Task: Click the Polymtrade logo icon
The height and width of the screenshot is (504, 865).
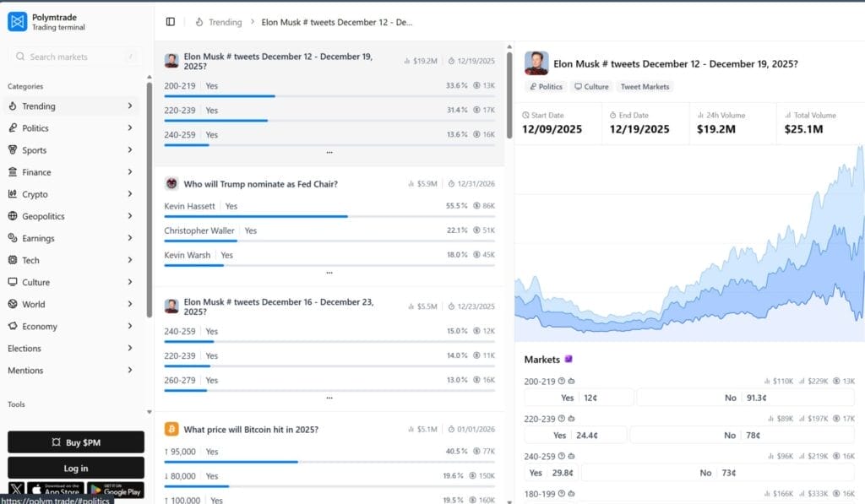Action: [x=17, y=22]
